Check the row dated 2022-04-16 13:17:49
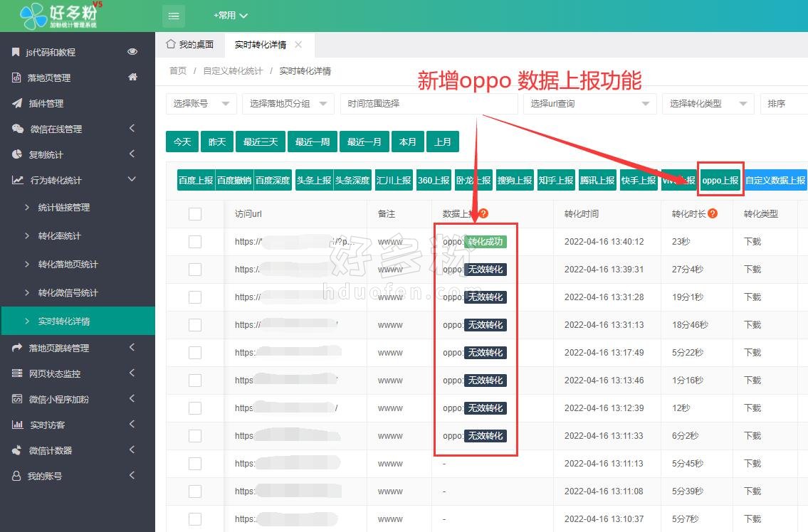808x532 pixels. [195, 353]
